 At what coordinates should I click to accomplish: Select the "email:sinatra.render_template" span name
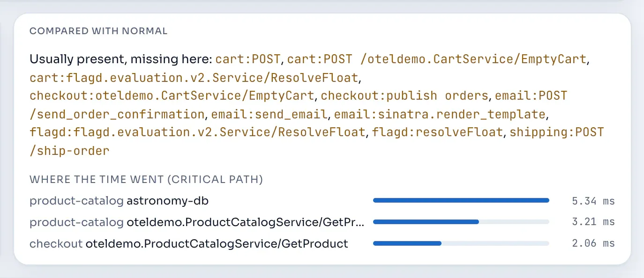[x=440, y=114]
